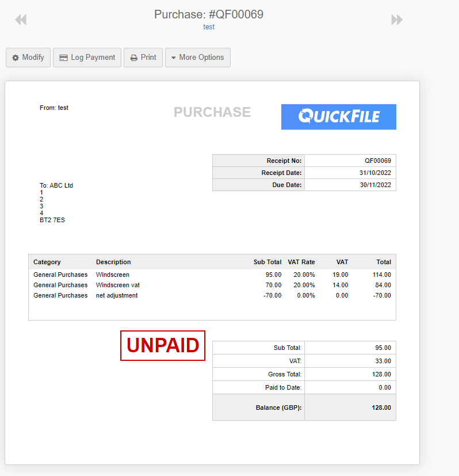
Task: Click the QuickFile logo
Action: (339, 117)
